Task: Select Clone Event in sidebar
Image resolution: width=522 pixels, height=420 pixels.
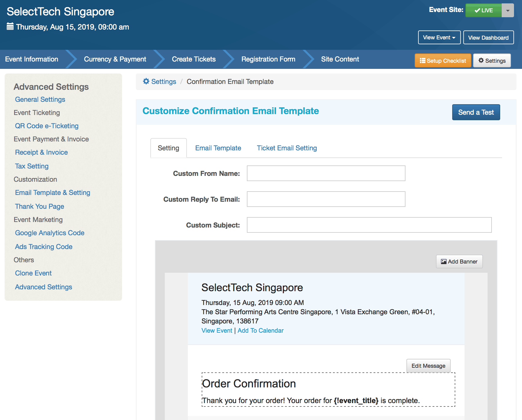Action: [33, 273]
